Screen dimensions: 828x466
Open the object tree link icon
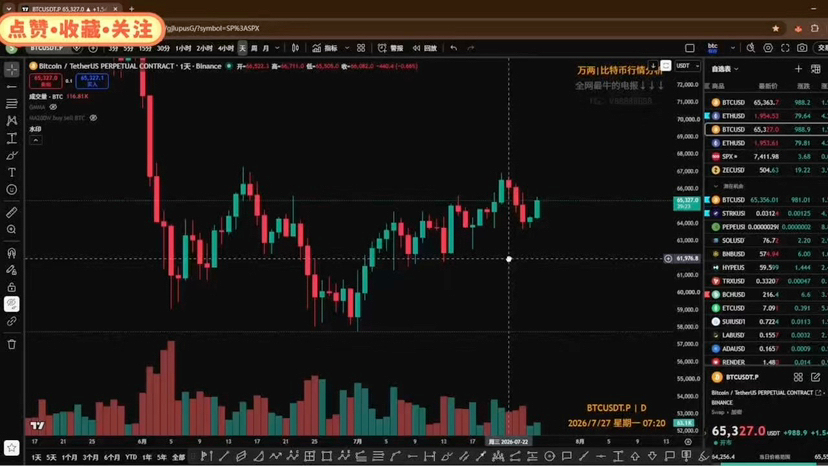pyautogui.click(x=12, y=321)
